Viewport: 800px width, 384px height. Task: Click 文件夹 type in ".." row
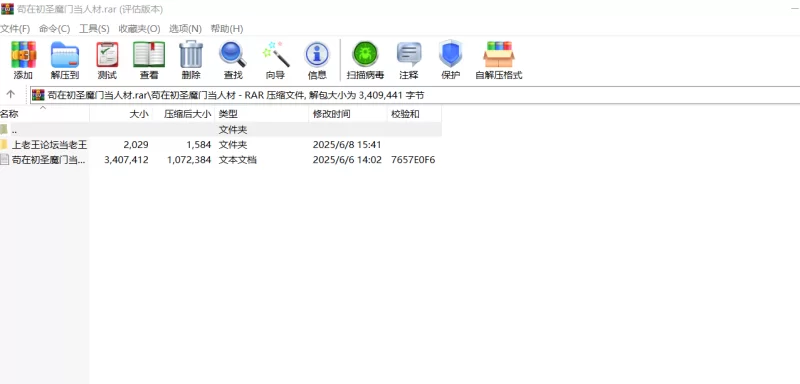[233, 130]
